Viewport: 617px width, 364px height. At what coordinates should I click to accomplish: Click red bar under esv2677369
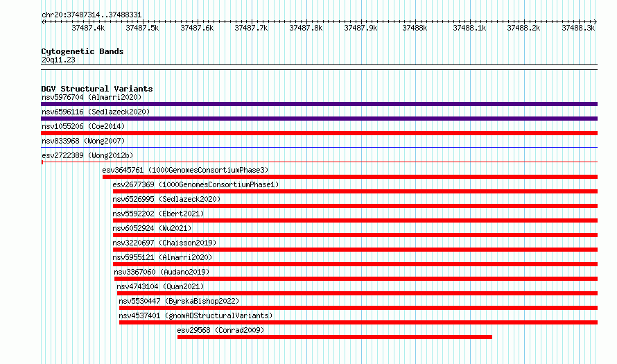[356, 191]
